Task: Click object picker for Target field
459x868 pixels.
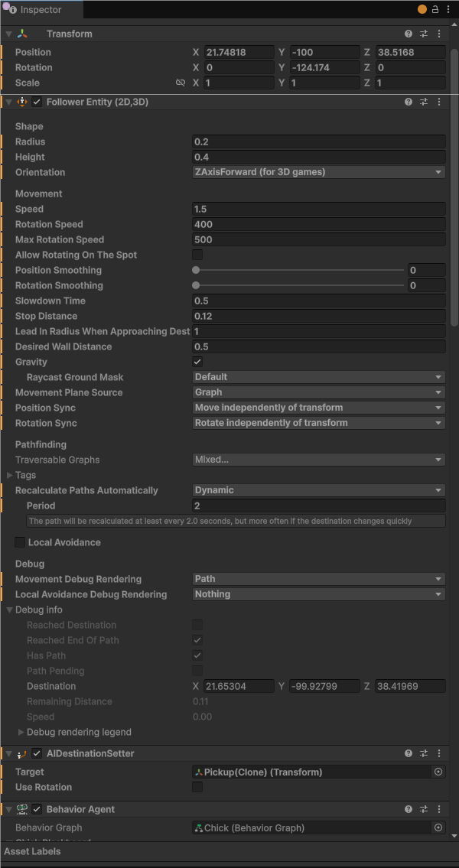Action: 438,772
